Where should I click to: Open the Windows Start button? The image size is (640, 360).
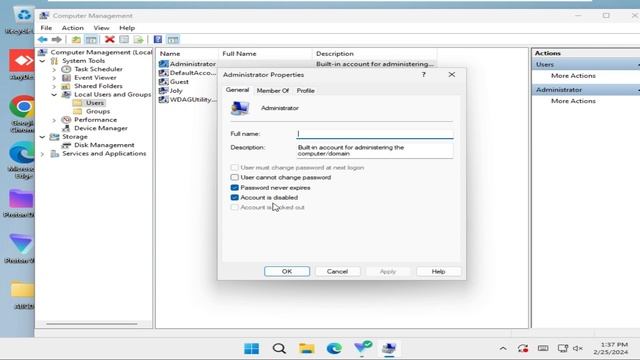pyautogui.click(x=251, y=349)
